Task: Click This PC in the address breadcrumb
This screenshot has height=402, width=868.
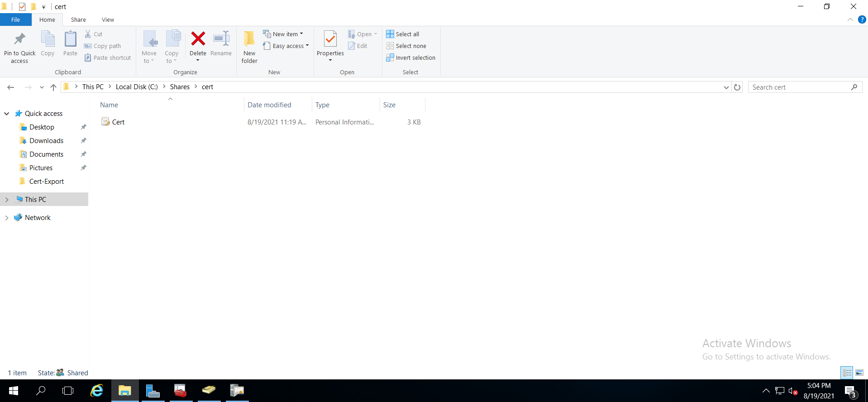Action: (x=93, y=87)
